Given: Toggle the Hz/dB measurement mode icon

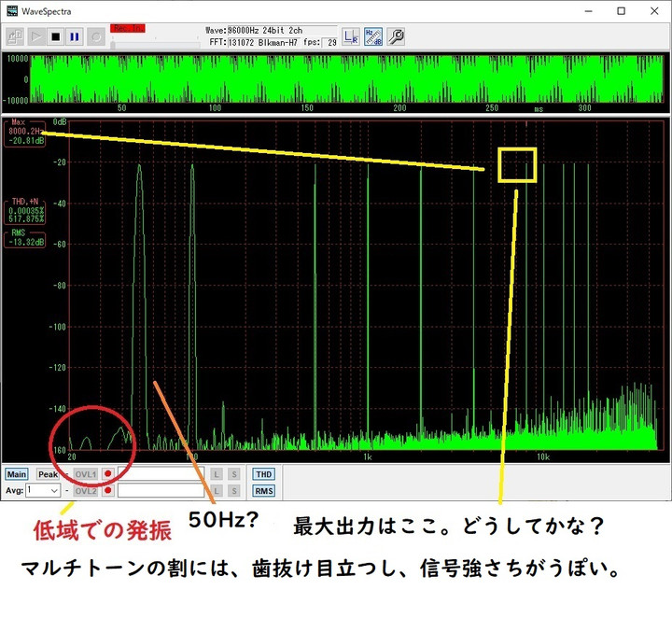Looking at the screenshot, I should pyautogui.click(x=373, y=36).
